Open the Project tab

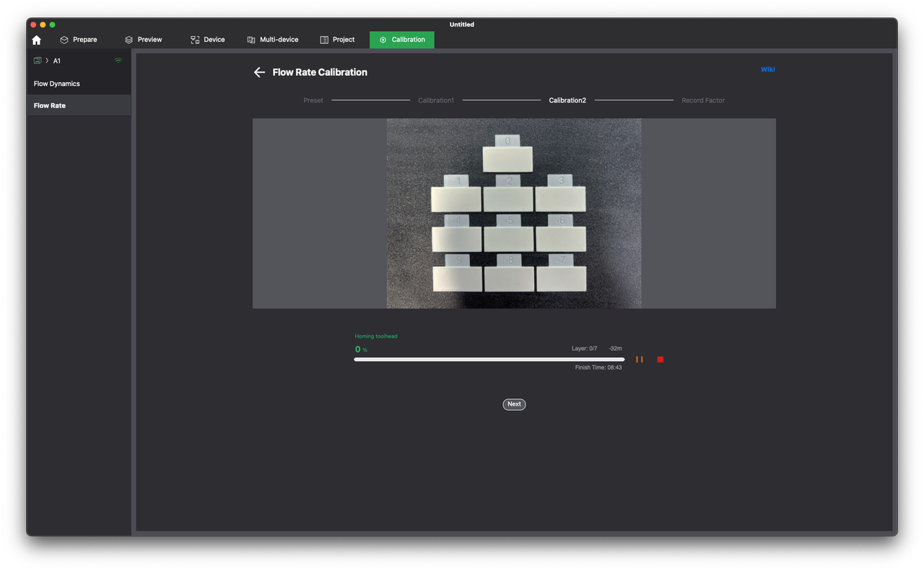[x=337, y=40]
